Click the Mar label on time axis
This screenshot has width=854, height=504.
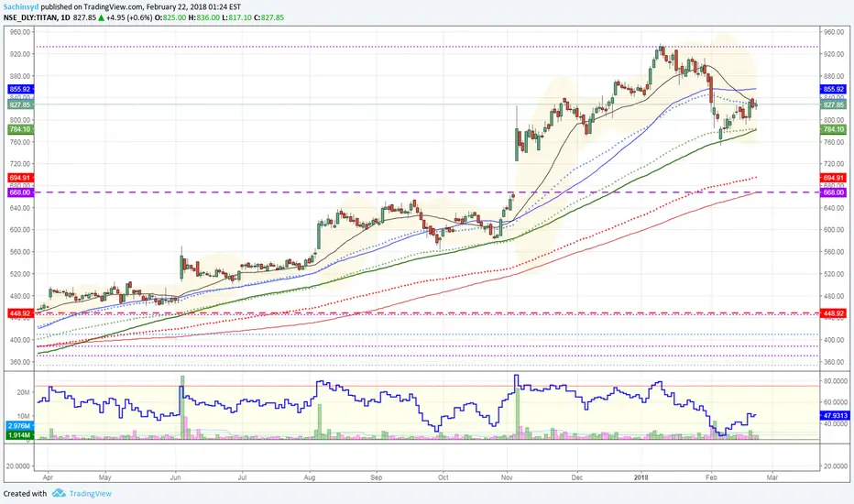pos(772,477)
